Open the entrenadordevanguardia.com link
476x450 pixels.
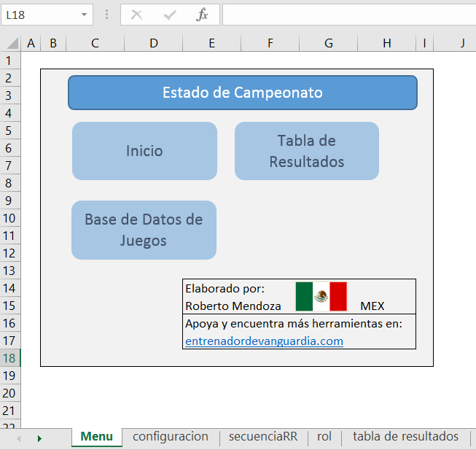click(x=264, y=341)
